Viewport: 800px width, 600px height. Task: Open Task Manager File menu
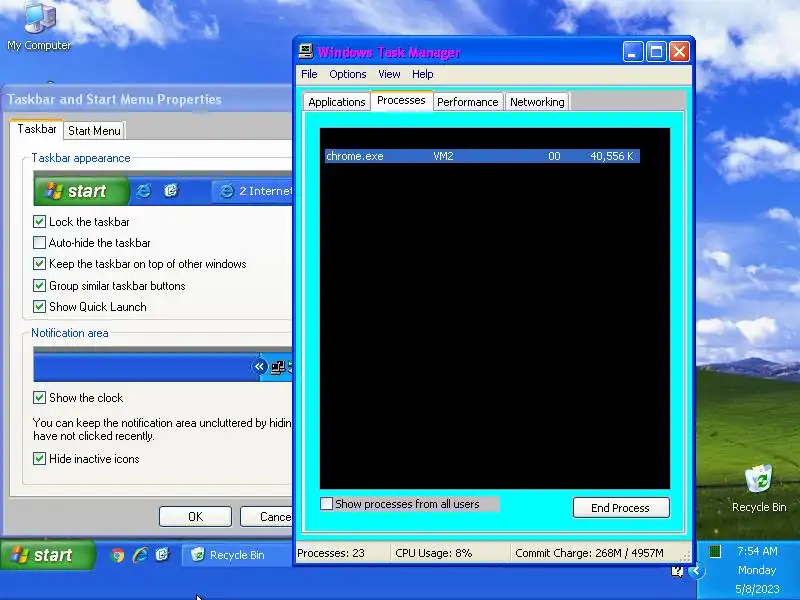(x=309, y=74)
